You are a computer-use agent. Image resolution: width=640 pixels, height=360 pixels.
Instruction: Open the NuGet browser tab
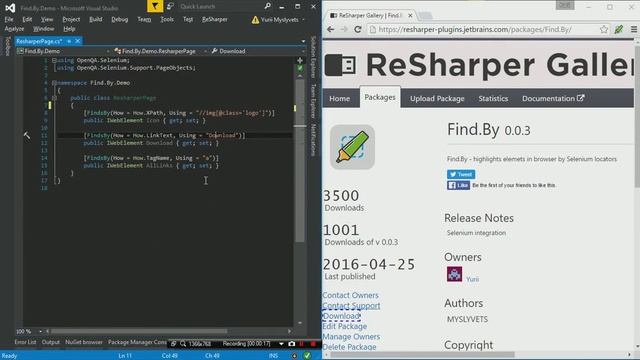click(x=84, y=342)
